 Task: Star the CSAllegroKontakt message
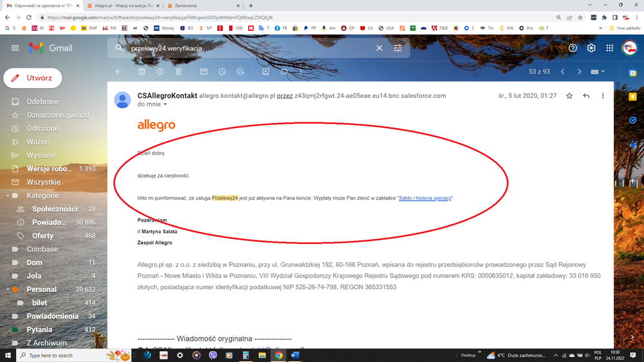(x=569, y=96)
